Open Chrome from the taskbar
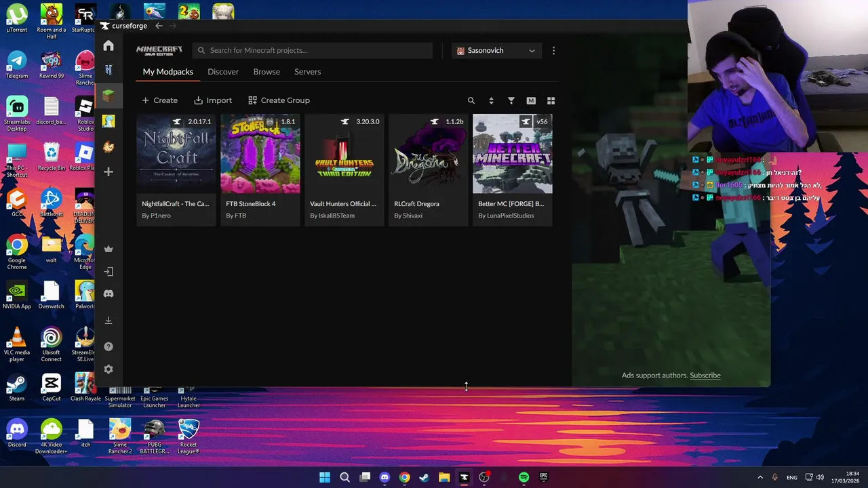The height and width of the screenshot is (488, 868). 404,477
